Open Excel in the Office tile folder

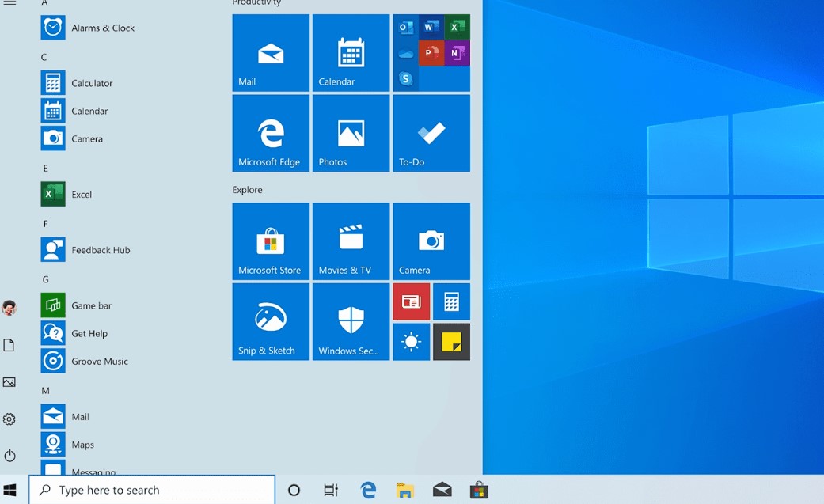point(458,28)
